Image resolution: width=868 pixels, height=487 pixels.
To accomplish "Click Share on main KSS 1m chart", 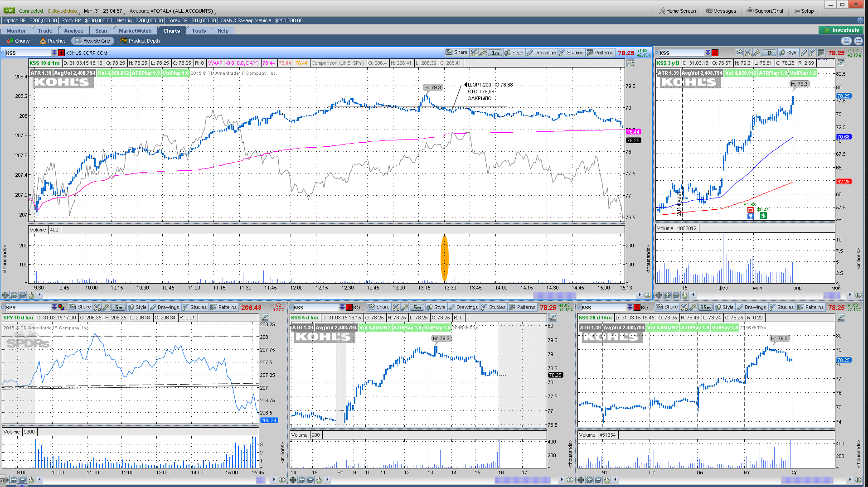I will click(x=456, y=53).
